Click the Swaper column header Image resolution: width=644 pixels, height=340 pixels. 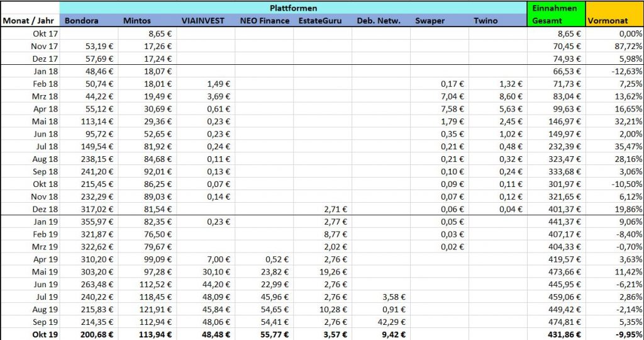[x=440, y=21]
